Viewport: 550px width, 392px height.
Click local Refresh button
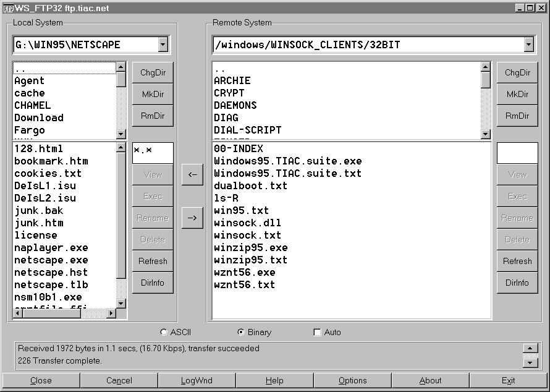click(x=153, y=261)
